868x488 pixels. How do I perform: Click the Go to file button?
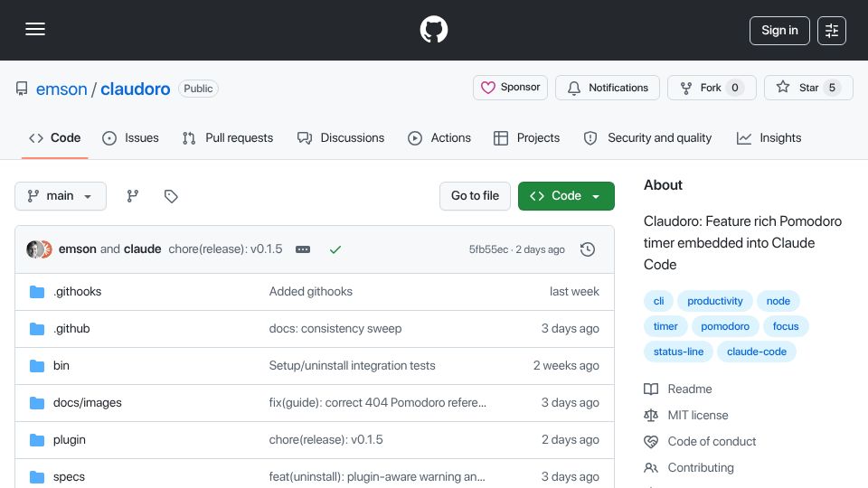475,196
